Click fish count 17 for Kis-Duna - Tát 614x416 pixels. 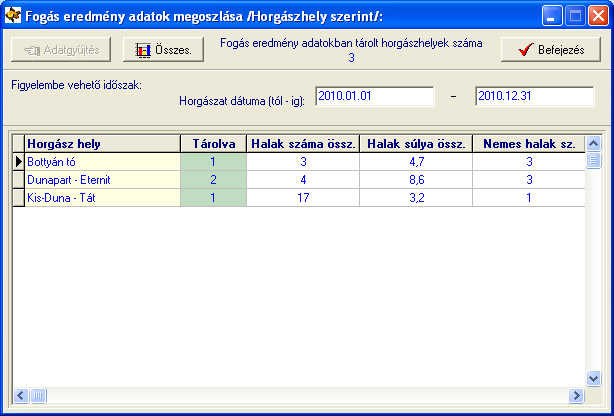(303, 198)
